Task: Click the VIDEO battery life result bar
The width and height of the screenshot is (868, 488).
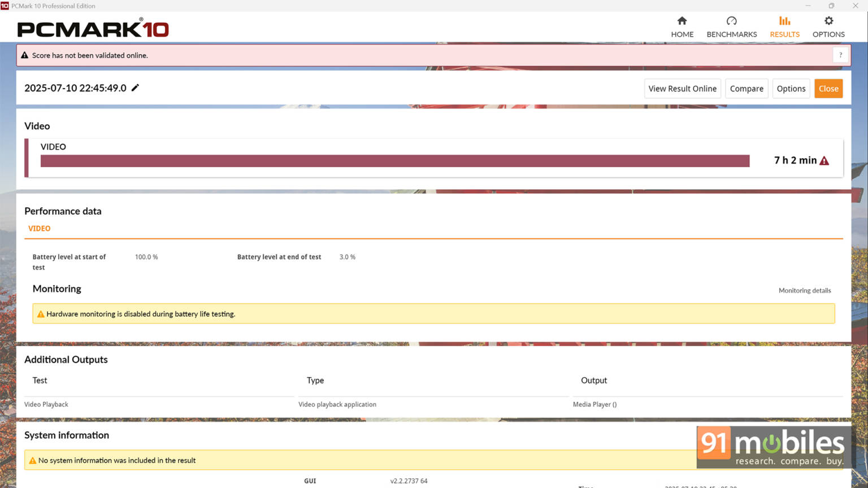Action: point(395,161)
